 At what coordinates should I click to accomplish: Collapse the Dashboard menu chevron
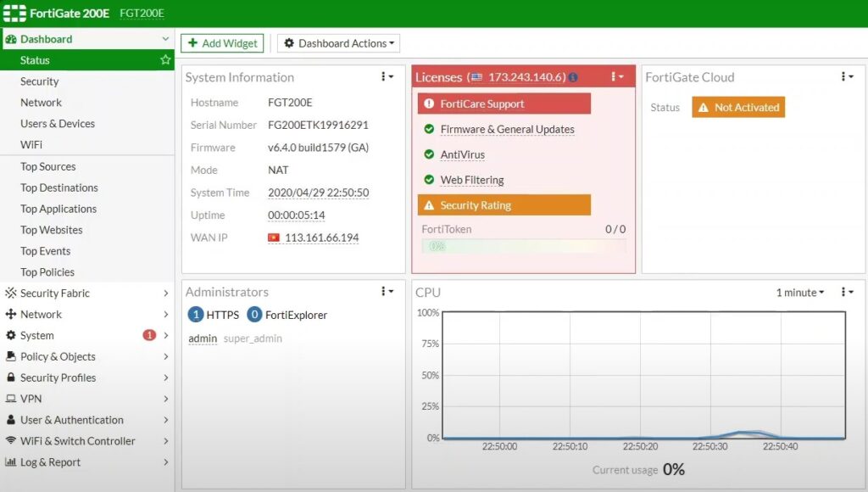[x=165, y=39]
